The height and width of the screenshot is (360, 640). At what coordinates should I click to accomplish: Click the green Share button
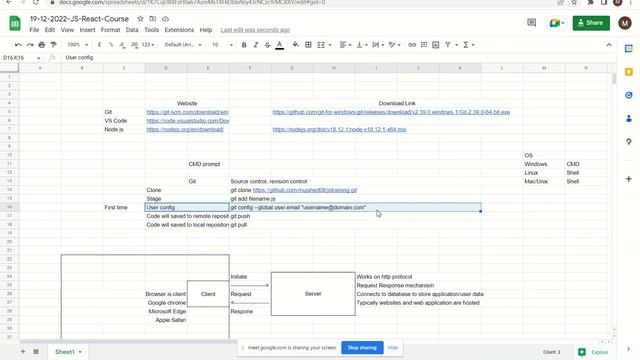pos(591,23)
